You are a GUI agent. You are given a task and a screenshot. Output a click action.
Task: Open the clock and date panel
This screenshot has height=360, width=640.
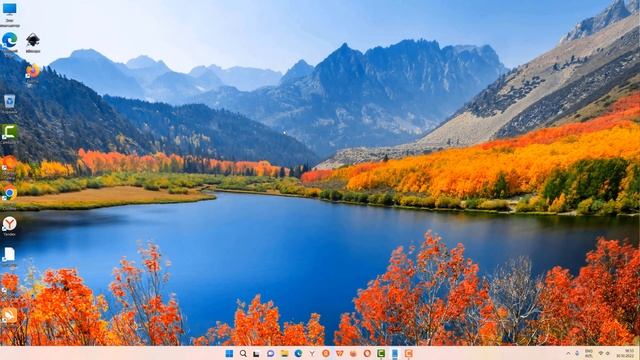pyautogui.click(x=626, y=353)
